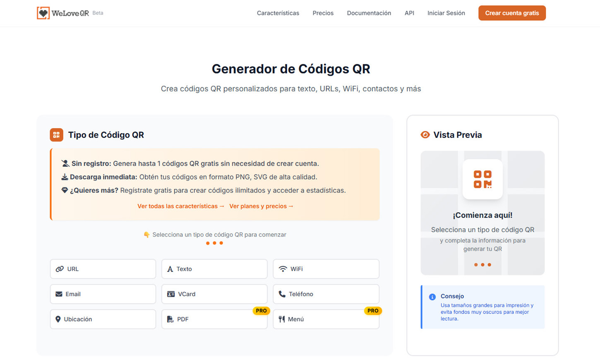Click the telephone handset icon
This screenshot has width=600, height=364.
click(x=282, y=294)
